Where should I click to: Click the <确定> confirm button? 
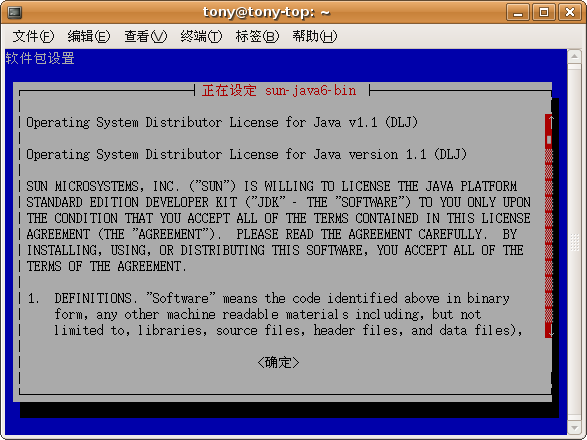click(278, 362)
